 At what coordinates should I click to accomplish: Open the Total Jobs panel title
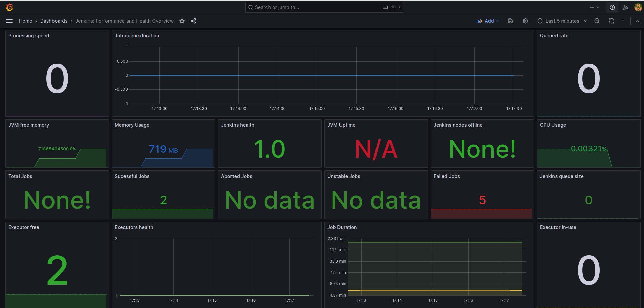[x=20, y=176]
